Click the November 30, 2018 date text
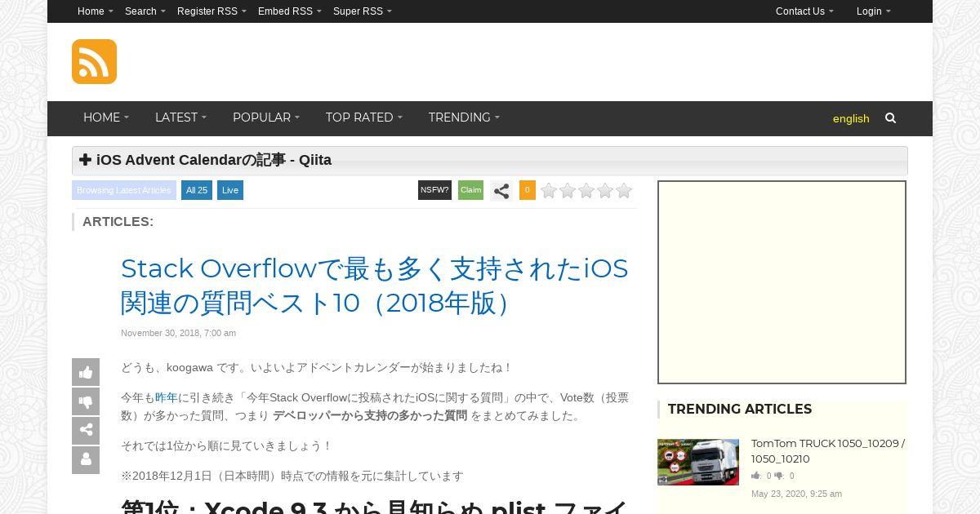The width and height of the screenshot is (980, 514). coord(179,333)
